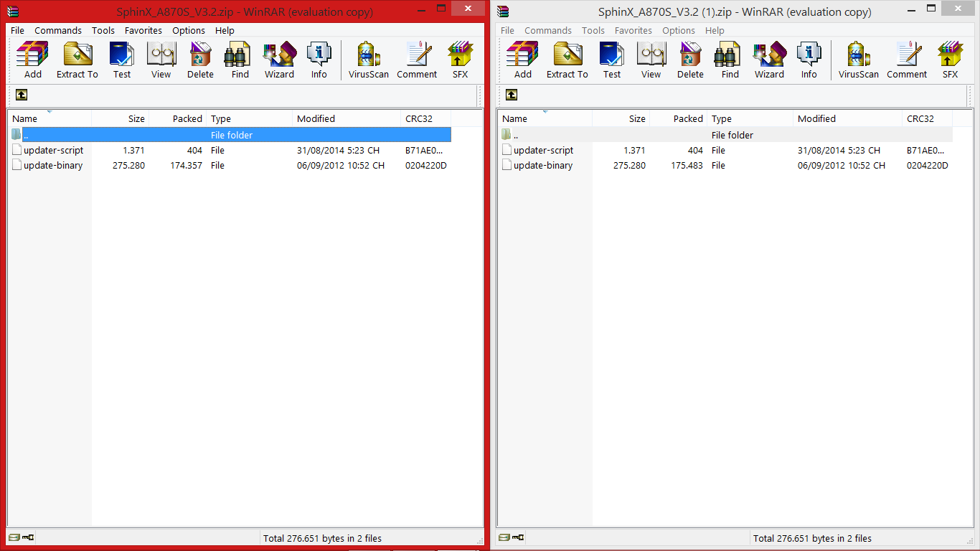The height and width of the screenshot is (551, 980).
Task: Click Delete icon in left WinRAR window
Action: pyautogui.click(x=201, y=60)
